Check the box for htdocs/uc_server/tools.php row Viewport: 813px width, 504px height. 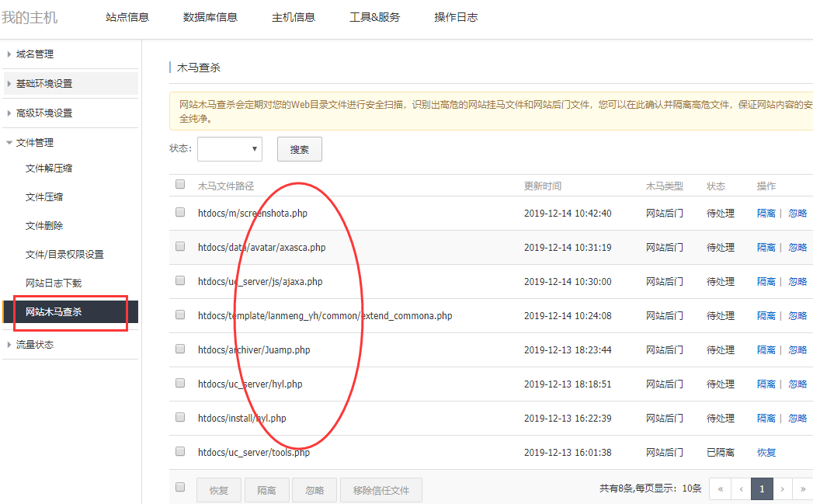tap(180, 451)
